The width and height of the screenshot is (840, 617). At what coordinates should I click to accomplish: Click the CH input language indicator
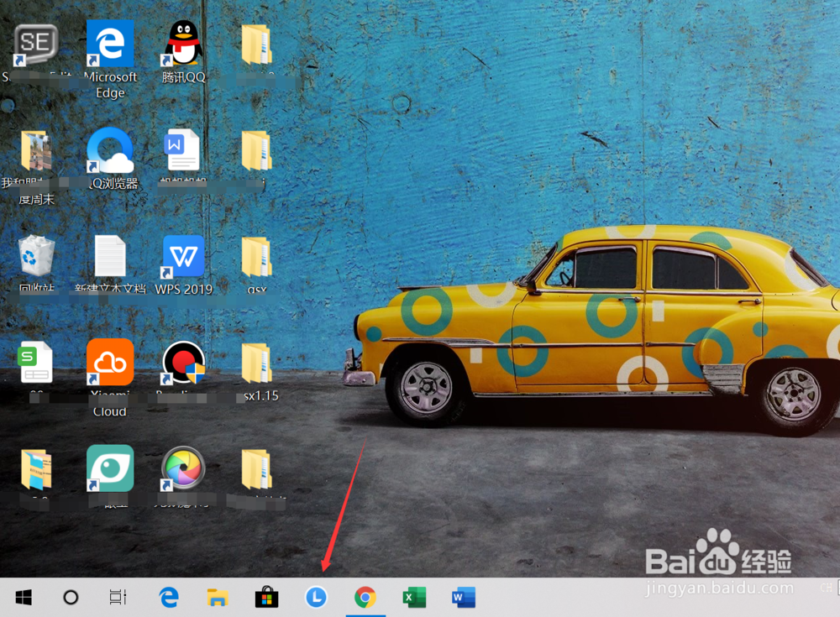click(826, 588)
